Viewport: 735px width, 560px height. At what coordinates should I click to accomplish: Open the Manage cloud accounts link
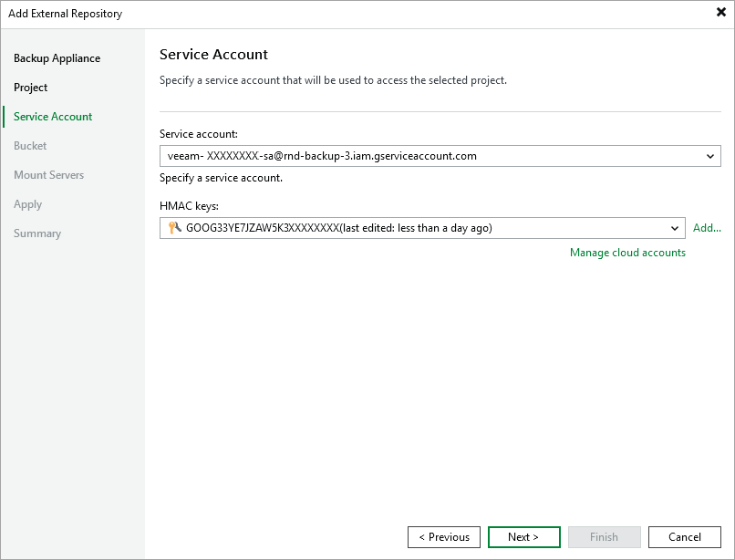627,253
